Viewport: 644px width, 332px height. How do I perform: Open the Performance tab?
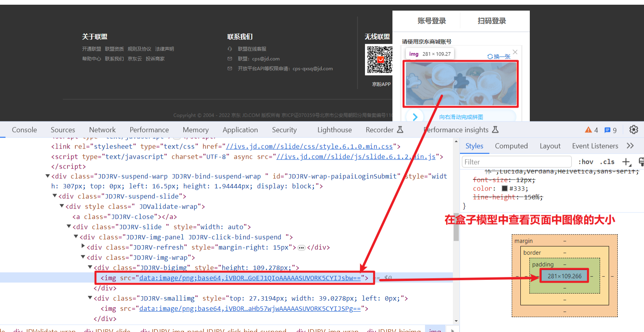point(149,130)
